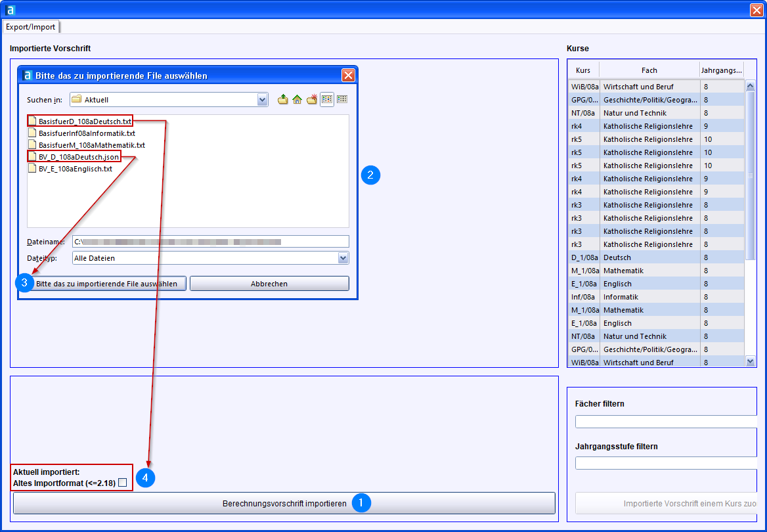Click app logo icon in file dialog title

[x=28, y=76]
